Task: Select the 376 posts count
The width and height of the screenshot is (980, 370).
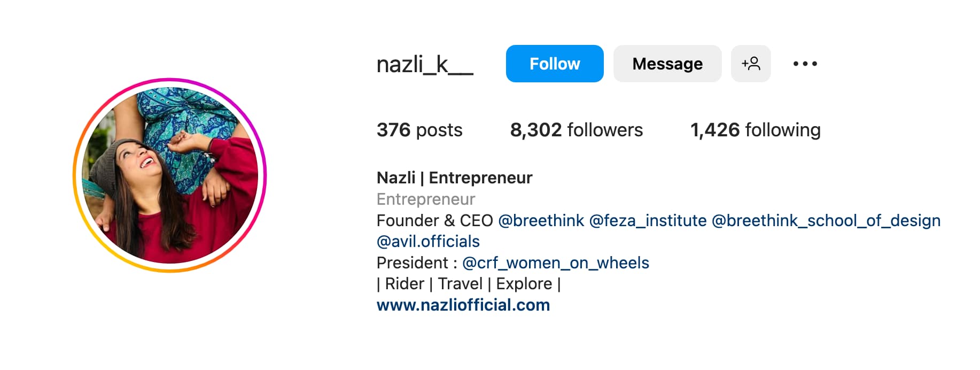Action: point(419,130)
